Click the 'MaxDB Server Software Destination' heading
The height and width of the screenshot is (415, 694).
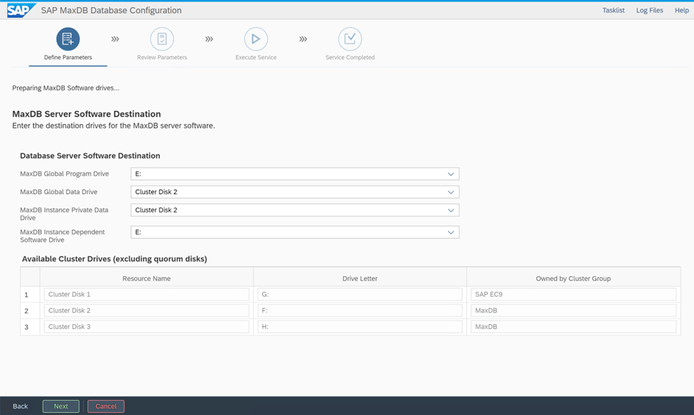86,114
